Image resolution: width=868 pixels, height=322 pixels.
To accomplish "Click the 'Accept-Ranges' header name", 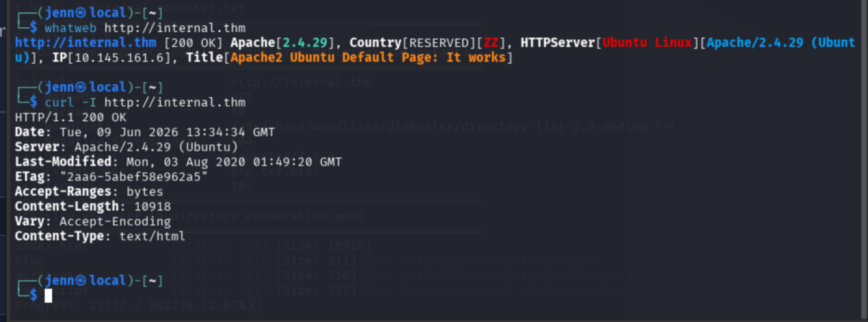I will coord(63,191).
